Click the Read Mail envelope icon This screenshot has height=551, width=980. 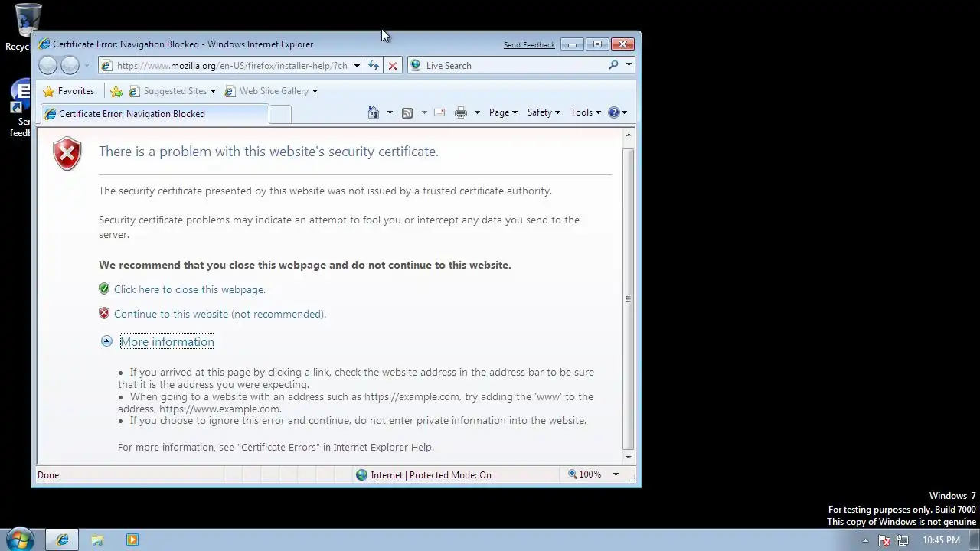[x=439, y=112]
